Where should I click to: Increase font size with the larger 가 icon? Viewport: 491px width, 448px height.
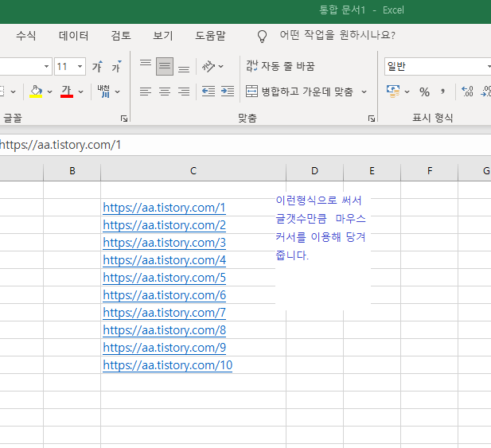pyautogui.click(x=97, y=66)
